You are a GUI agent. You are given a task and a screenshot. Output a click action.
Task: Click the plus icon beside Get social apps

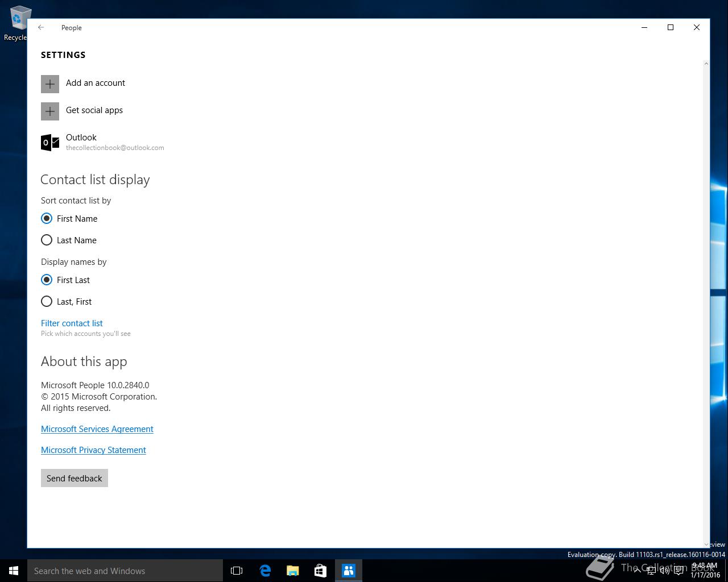click(x=50, y=111)
